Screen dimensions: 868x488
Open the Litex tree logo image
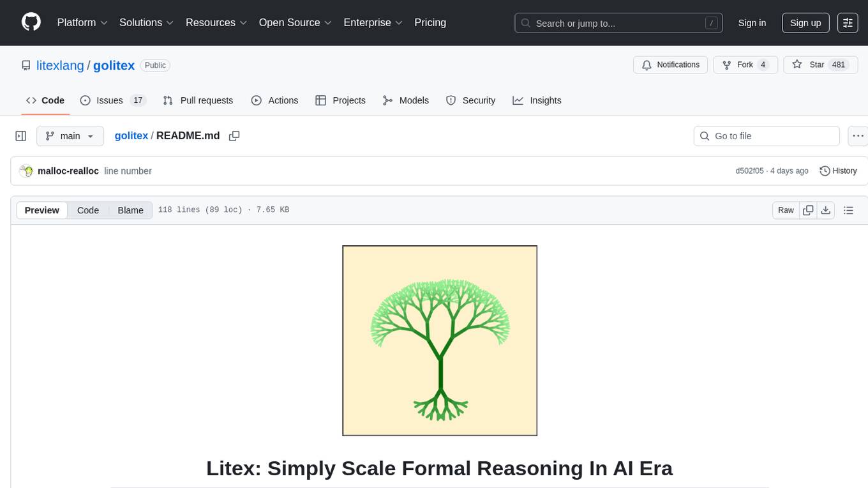point(440,340)
